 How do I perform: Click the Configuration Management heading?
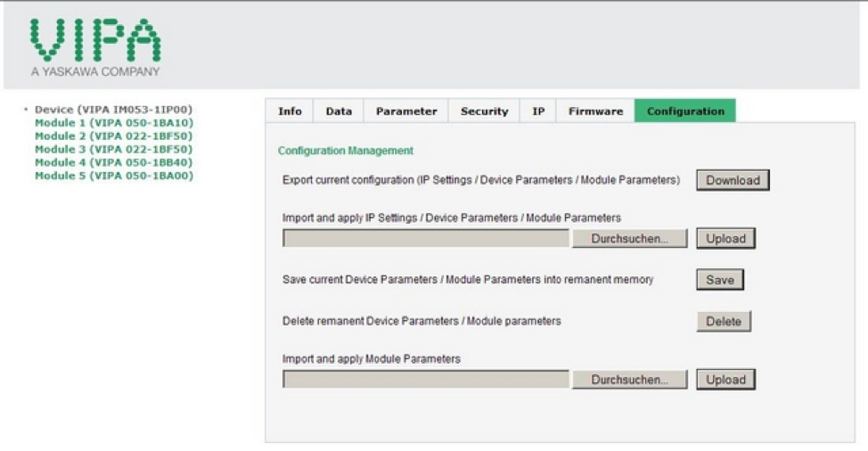coord(346,151)
